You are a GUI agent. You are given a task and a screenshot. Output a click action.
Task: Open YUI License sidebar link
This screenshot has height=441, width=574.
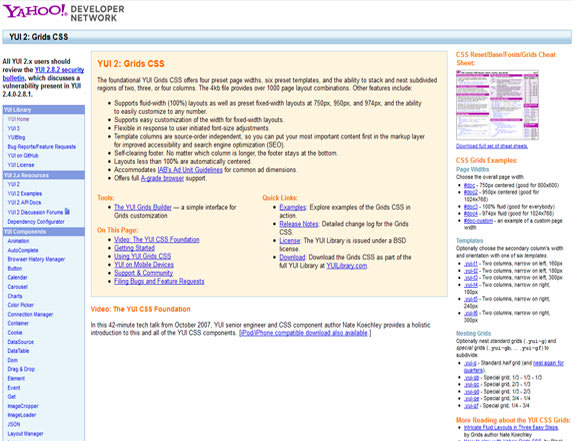tap(21, 165)
